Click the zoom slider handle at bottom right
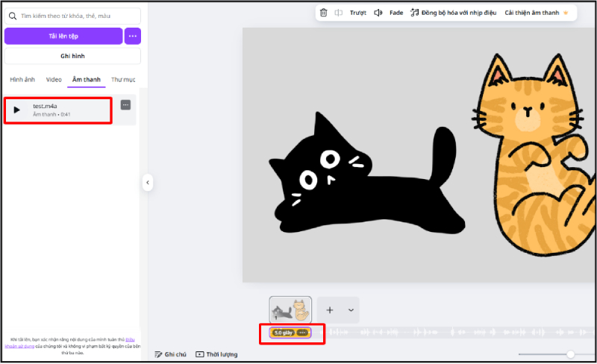597x364 pixels. coord(571,354)
